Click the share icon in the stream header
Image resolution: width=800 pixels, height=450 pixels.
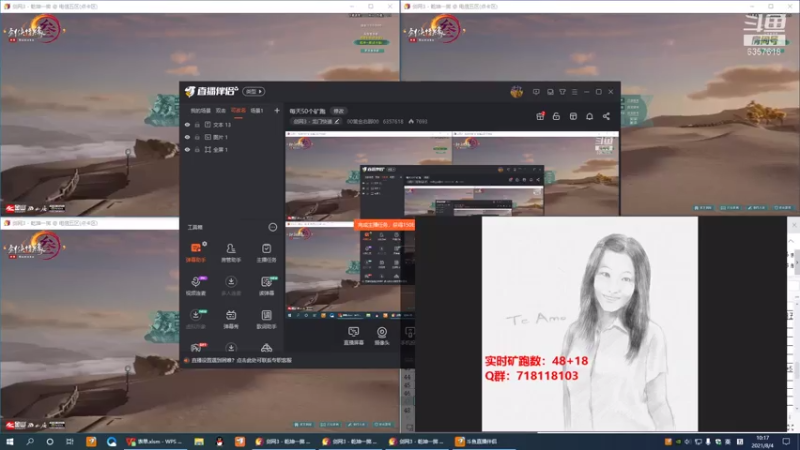tap(606, 116)
